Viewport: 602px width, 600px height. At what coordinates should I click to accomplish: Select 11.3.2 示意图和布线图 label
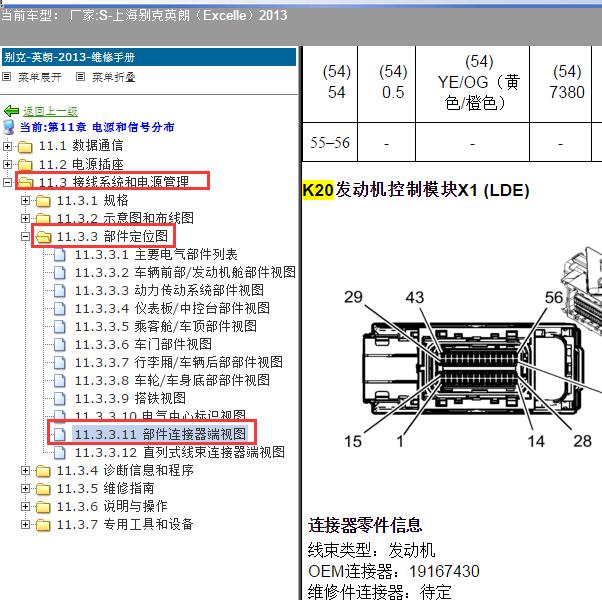coord(125,218)
